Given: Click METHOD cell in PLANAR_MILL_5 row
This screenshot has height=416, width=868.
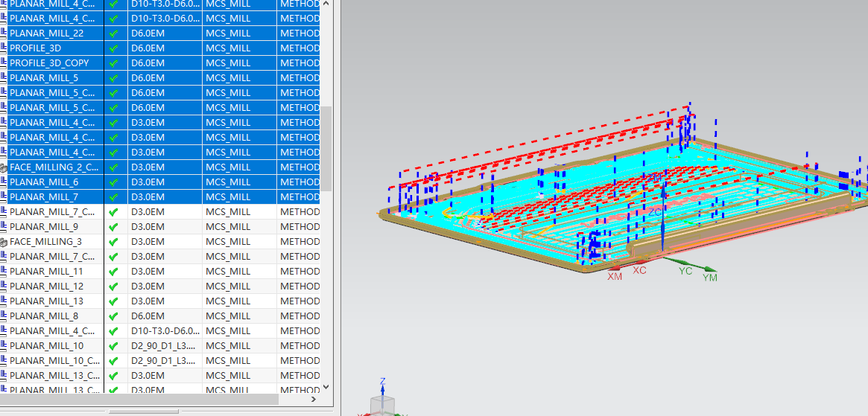Looking at the screenshot, I should click(x=298, y=78).
